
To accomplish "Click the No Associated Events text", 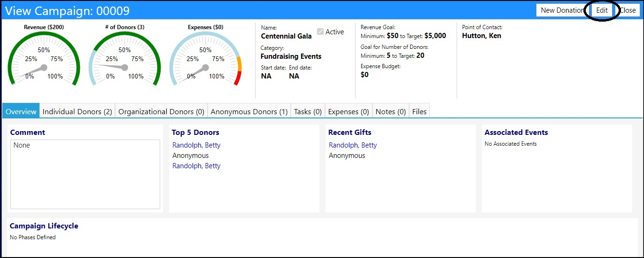I will (511, 144).
